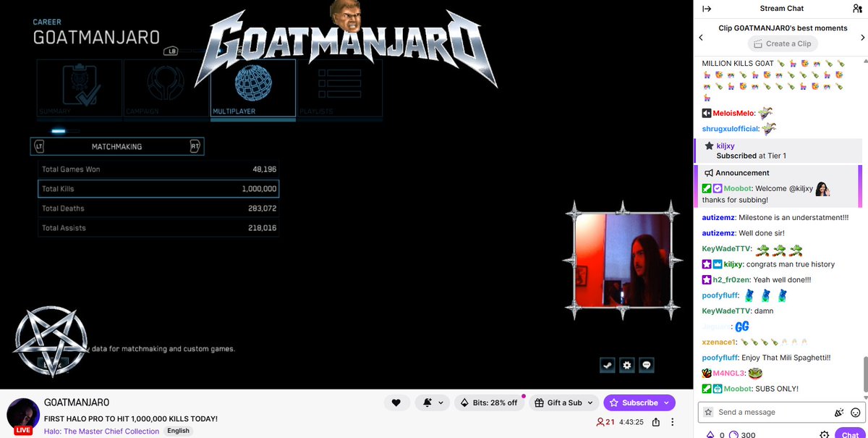The image size is (868, 438).
Task: Open the emote picker
Action: [856, 412]
